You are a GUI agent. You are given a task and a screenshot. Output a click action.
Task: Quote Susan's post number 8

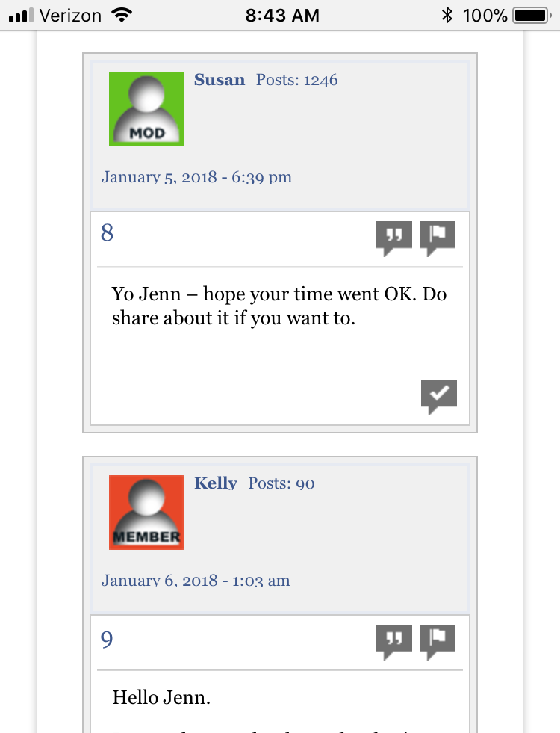(x=394, y=238)
